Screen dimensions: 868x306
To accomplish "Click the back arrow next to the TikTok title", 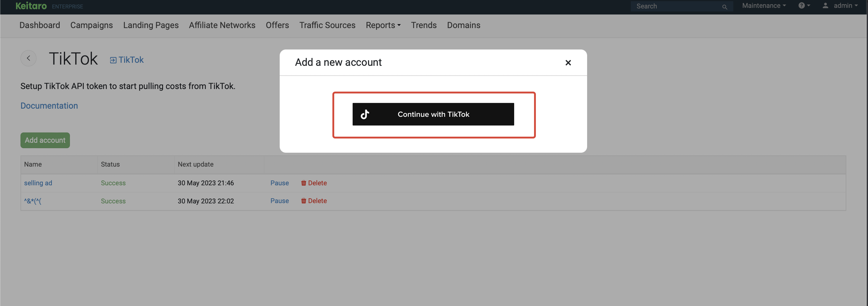I will pyautogui.click(x=29, y=58).
